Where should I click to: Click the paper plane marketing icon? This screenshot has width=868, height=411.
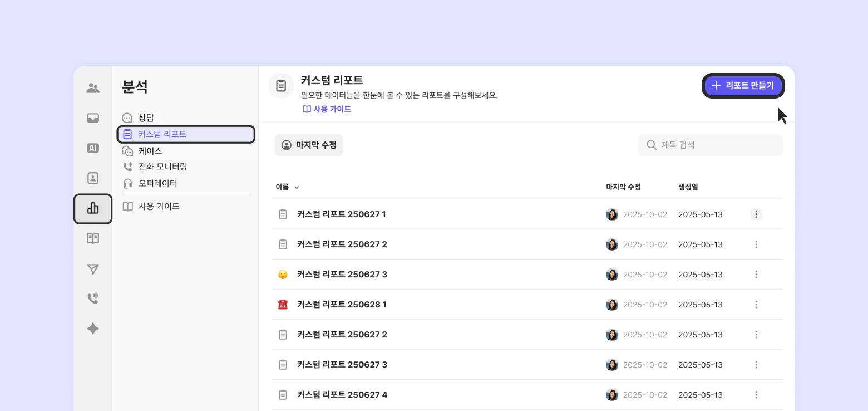(93, 269)
